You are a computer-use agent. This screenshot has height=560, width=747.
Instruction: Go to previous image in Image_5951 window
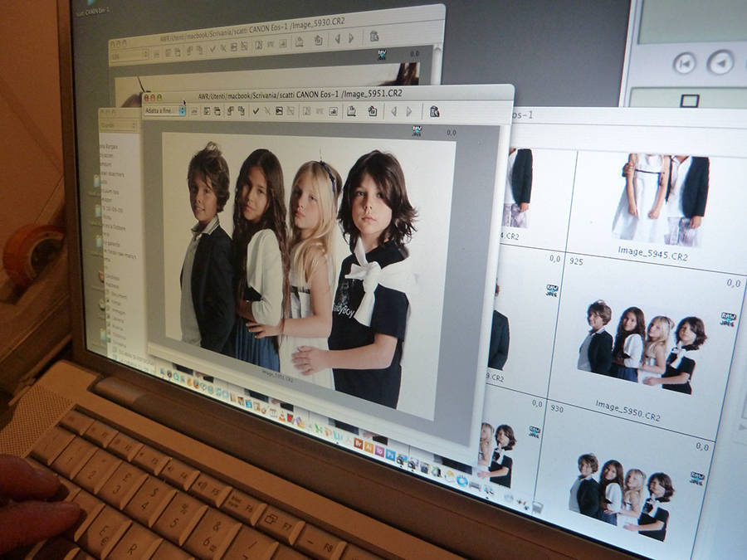coord(393,111)
